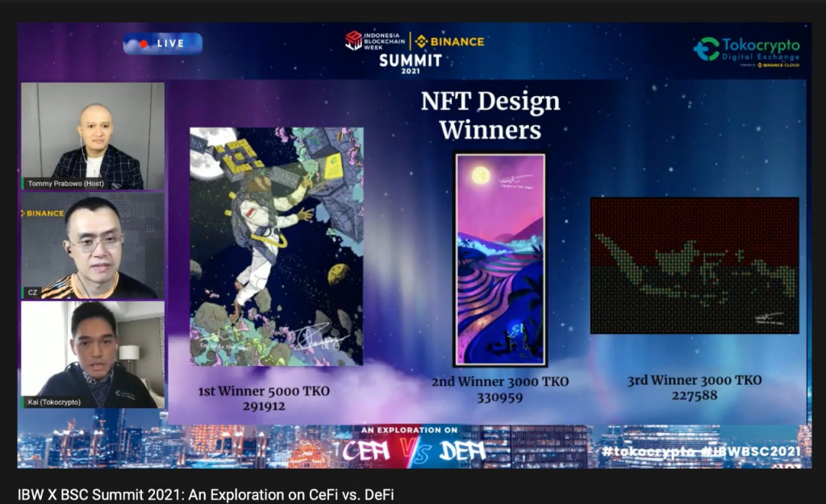
Task: Open the 2nd winner rice terrace artwork
Action: point(500,260)
